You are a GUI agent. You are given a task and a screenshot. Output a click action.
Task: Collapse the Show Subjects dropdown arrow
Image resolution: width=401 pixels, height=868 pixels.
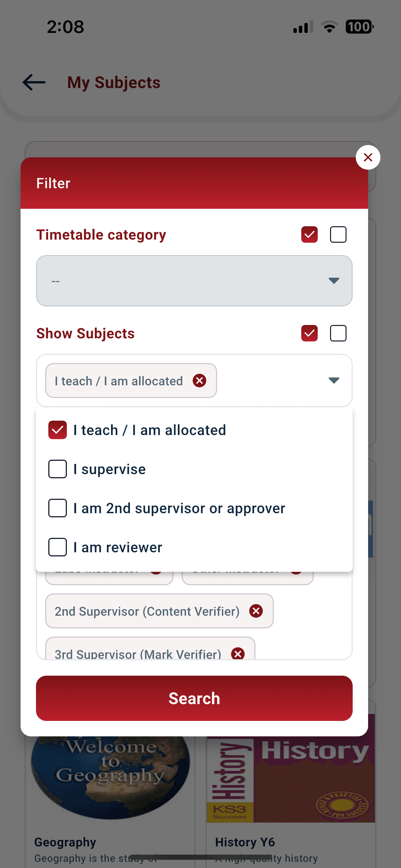334,380
